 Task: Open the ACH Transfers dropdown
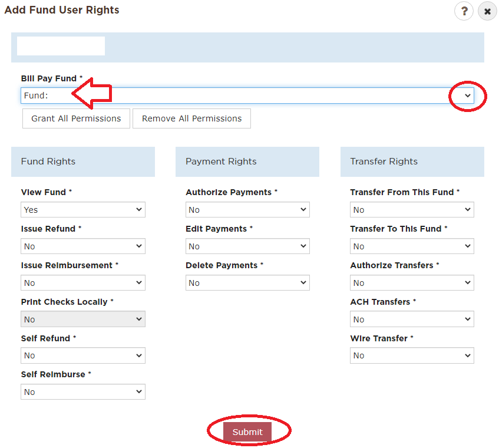coord(412,319)
